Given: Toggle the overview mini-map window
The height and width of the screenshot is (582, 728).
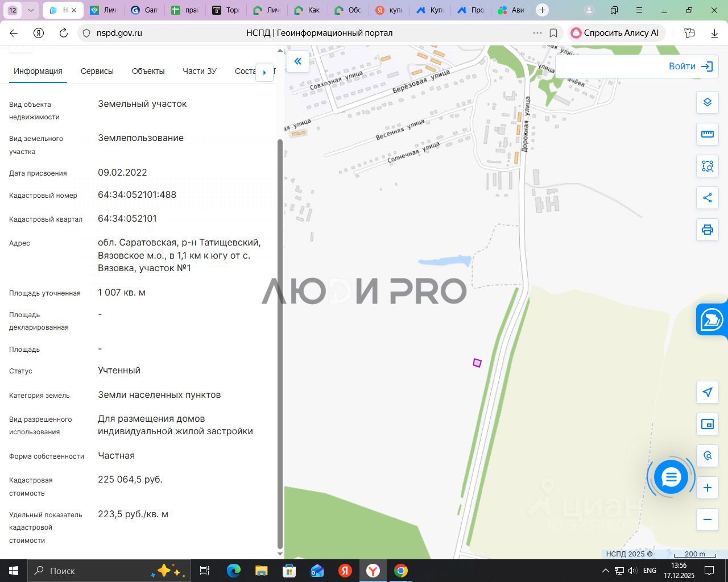Looking at the screenshot, I should point(707,424).
